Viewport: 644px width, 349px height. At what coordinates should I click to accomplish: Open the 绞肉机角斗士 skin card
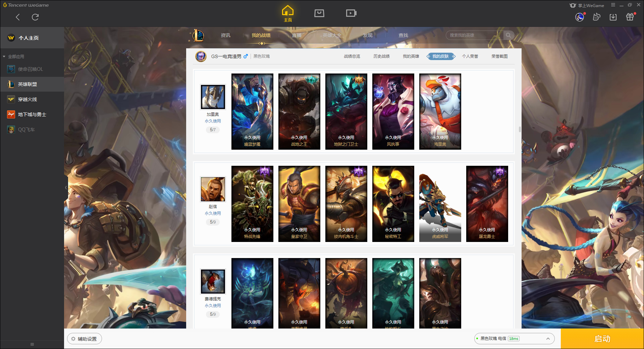click(x=346, y=204)
